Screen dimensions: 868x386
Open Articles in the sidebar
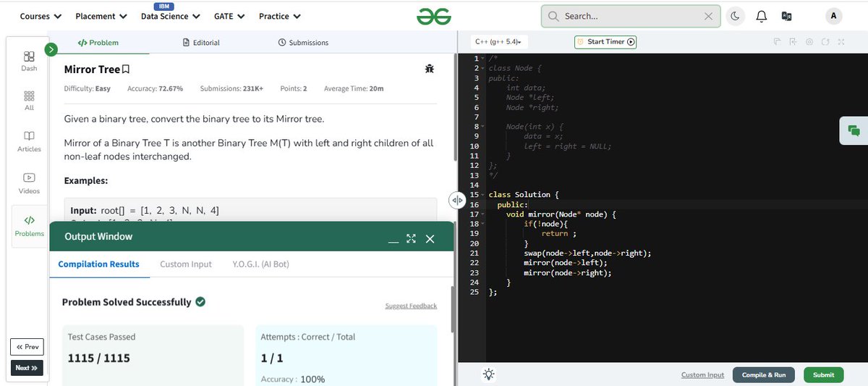[29, 141]
